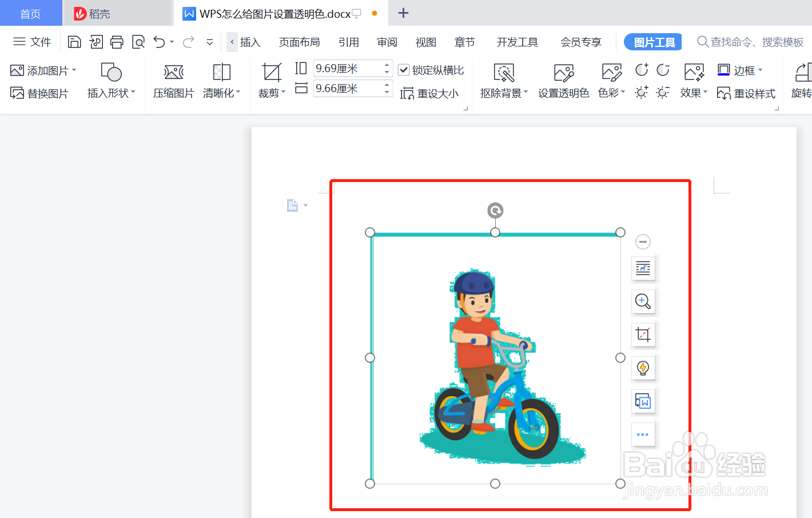This screenshot has width=812, height=518.
Task: Open new tab with plus button
Action: pyautogui.click(x=403, y=13)
